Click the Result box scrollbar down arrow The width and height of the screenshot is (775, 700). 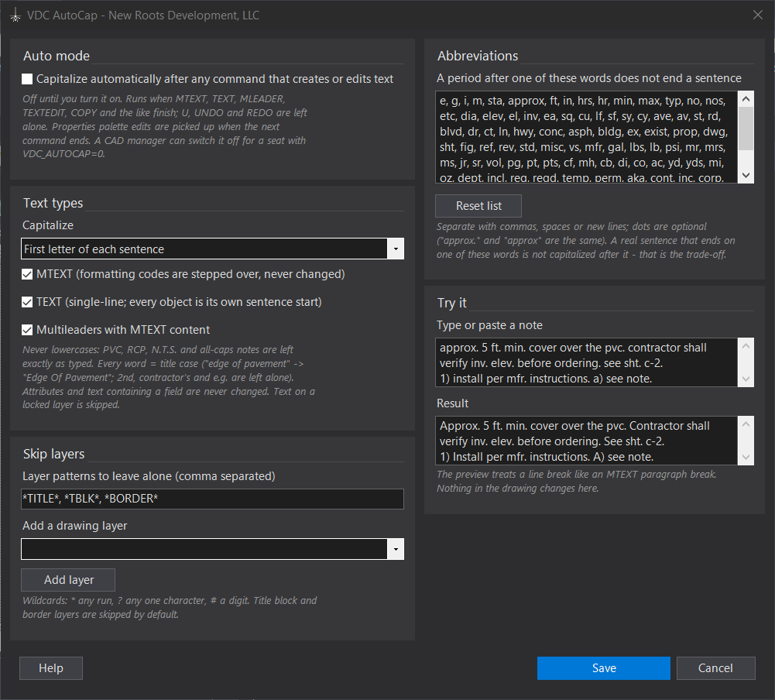tap(746, 458)
